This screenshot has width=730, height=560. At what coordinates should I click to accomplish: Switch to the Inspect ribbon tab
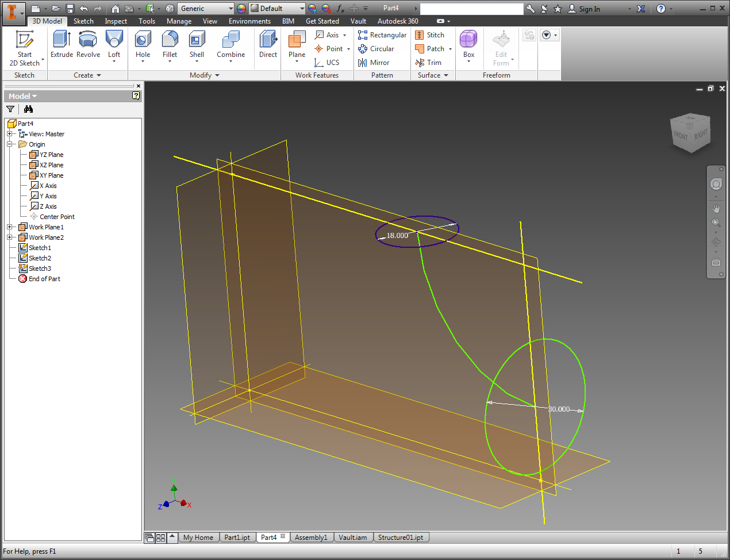116,21
